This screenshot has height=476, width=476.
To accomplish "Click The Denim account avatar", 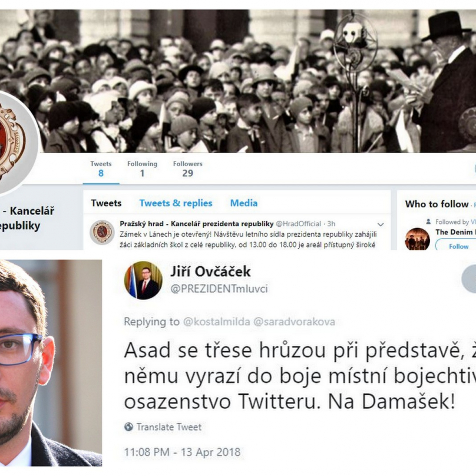I will (417, 239).
